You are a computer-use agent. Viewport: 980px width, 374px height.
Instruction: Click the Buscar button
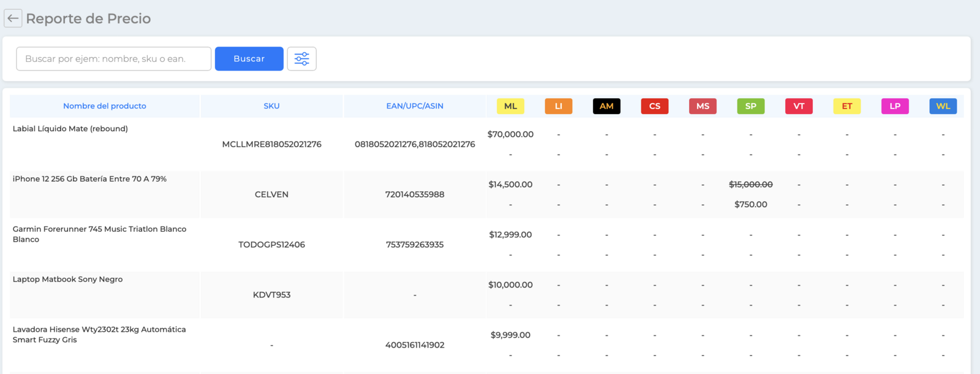(249, 59)
